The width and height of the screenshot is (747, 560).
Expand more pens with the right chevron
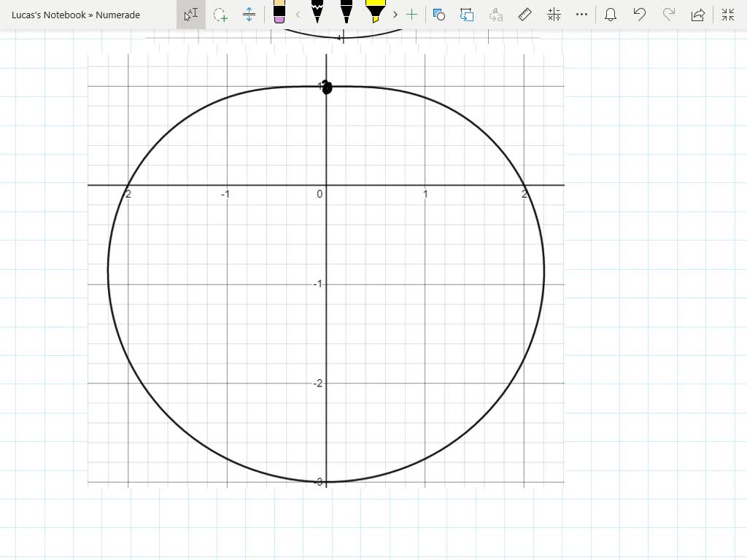click(x=395, y=15)
